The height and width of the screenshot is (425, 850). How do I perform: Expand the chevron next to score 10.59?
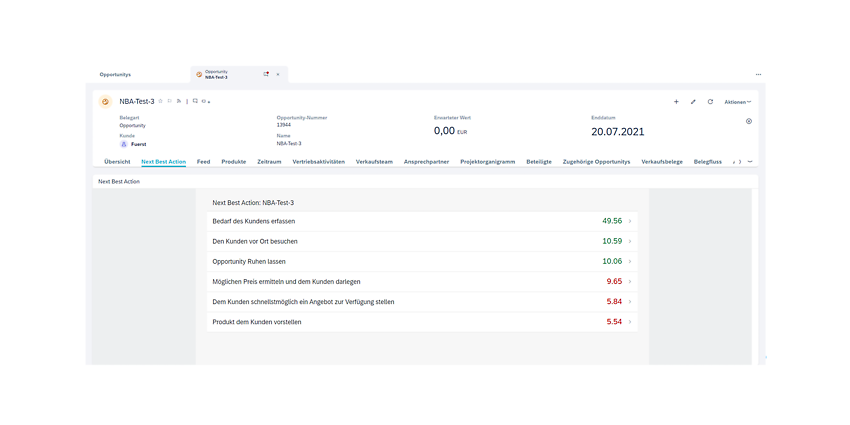click(x=630, y=241)
